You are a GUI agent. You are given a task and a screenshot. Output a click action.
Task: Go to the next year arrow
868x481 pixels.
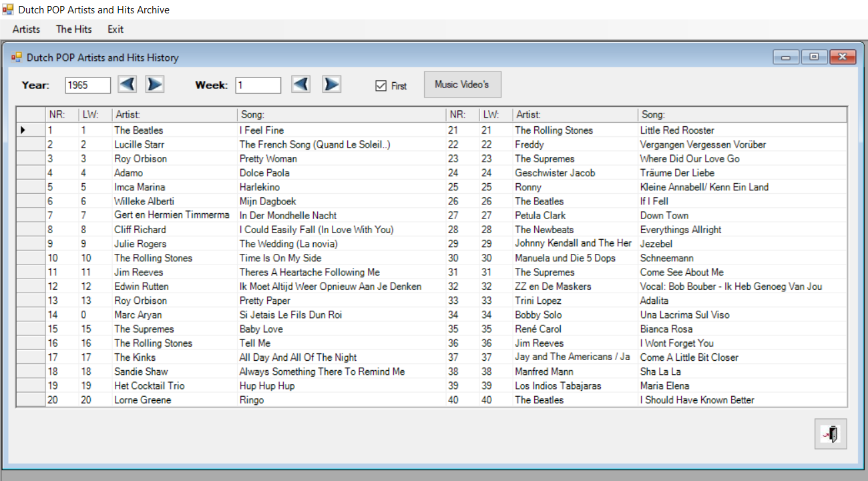coord(155,84)
